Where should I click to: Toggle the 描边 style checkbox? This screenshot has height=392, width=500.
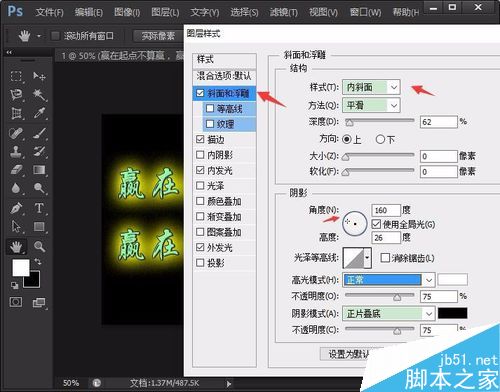point(200,139)
